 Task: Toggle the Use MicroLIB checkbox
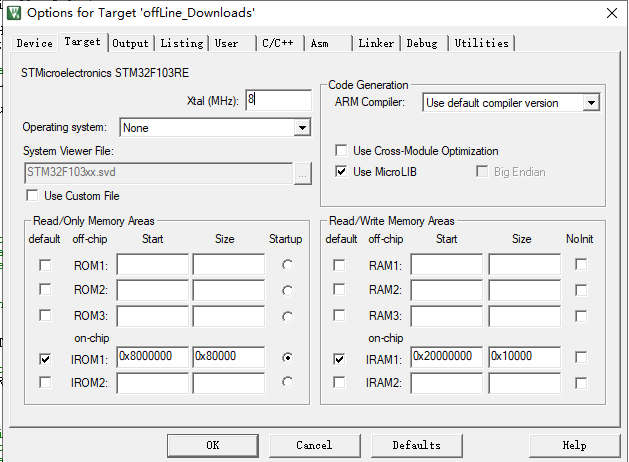[x=341, y=172]
